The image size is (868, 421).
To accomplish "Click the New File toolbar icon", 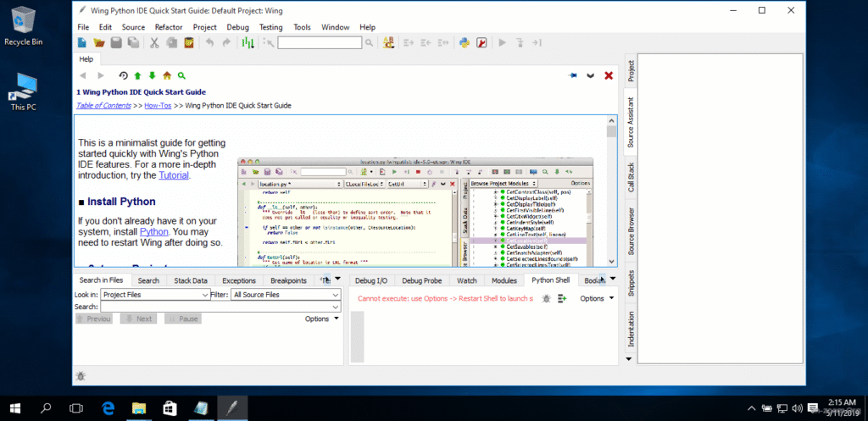I will [82, 42].
